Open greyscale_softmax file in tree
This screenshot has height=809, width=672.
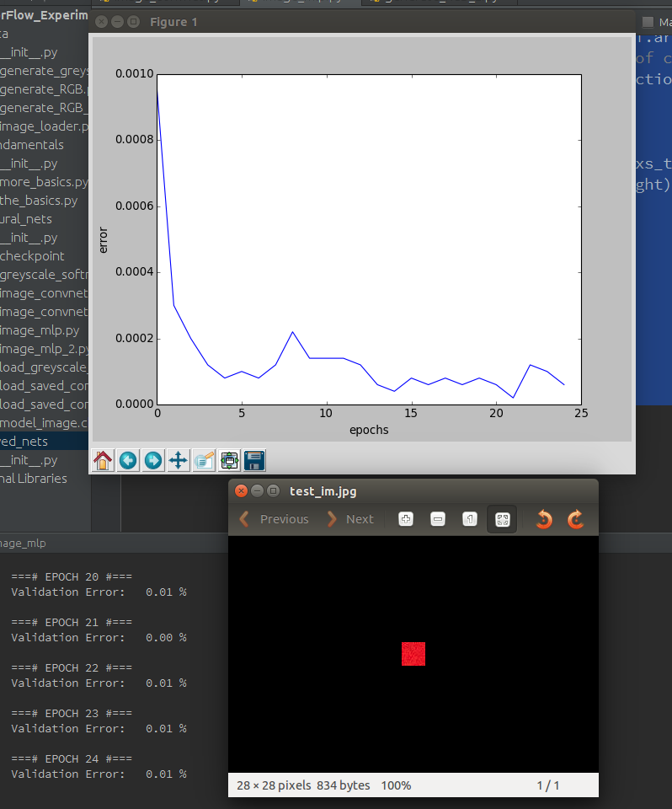tap(45, 275)
